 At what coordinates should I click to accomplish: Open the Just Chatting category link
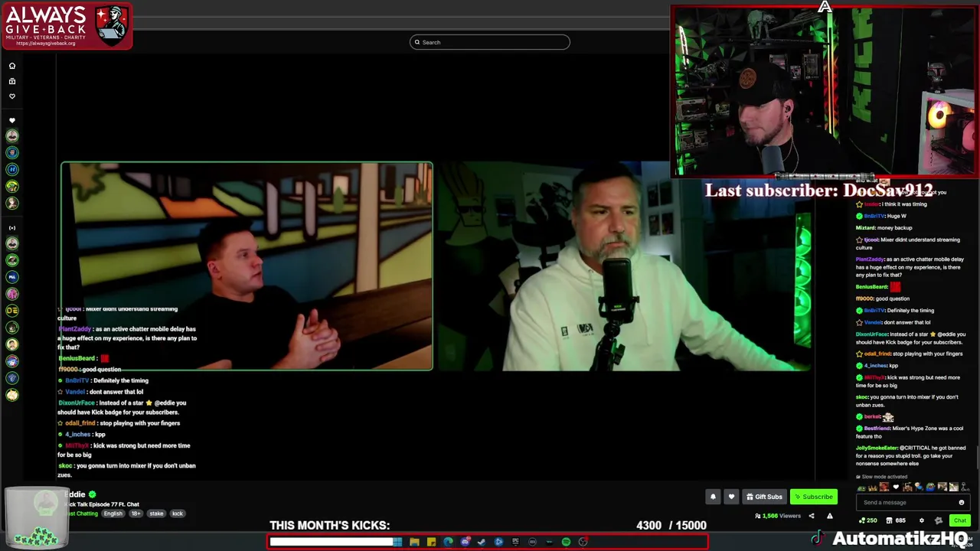[80, 514]
